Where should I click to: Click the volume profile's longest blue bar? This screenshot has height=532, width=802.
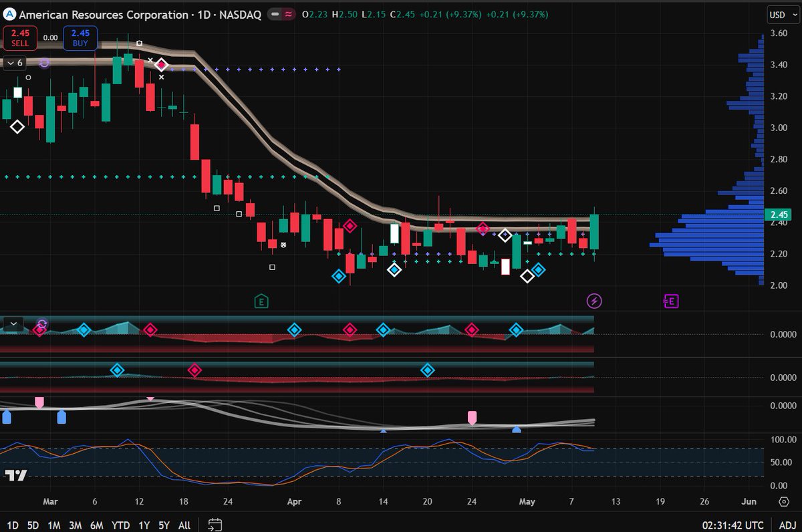[x=706, y=245]
